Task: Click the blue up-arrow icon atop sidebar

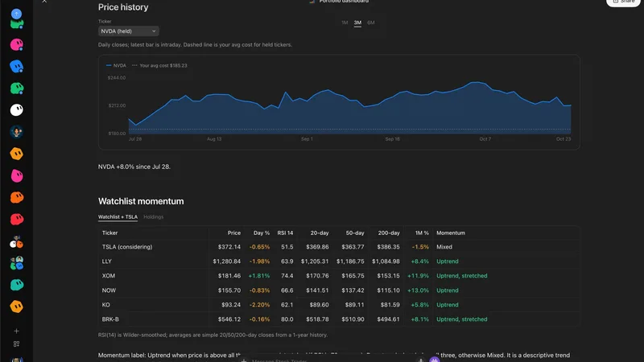Action: point(16,14)
